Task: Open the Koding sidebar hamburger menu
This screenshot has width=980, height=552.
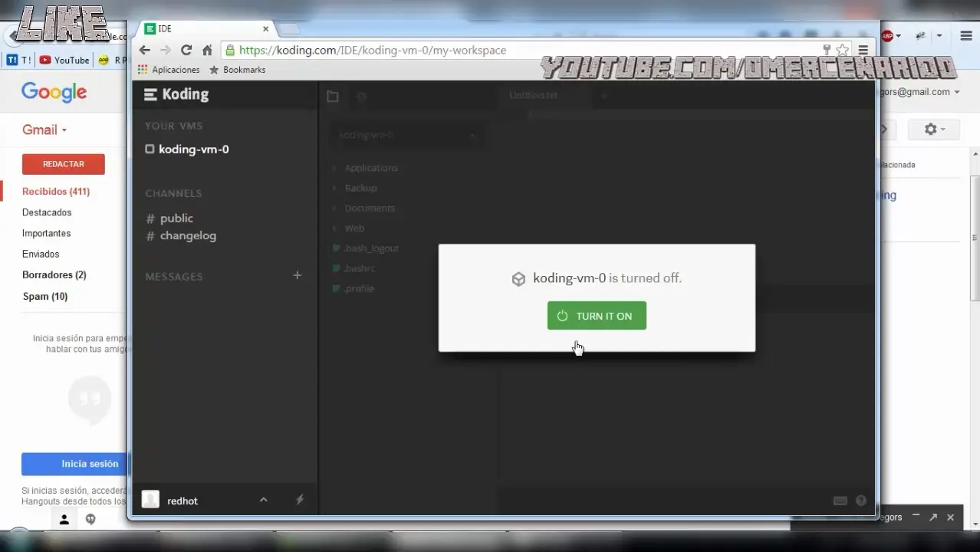Action: coord(150,94)
